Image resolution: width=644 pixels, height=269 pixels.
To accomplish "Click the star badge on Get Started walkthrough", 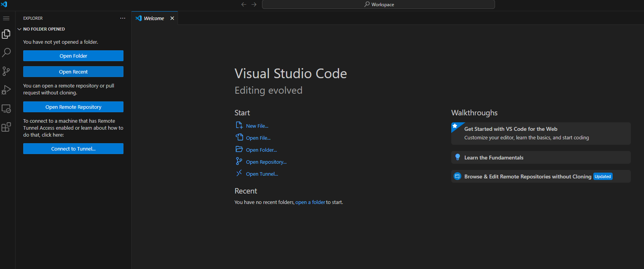I will coord(455,126).
